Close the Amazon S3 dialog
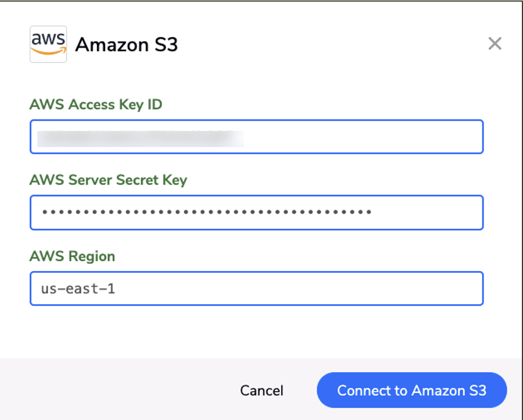523x420 pixels. (x=495, y=44)
